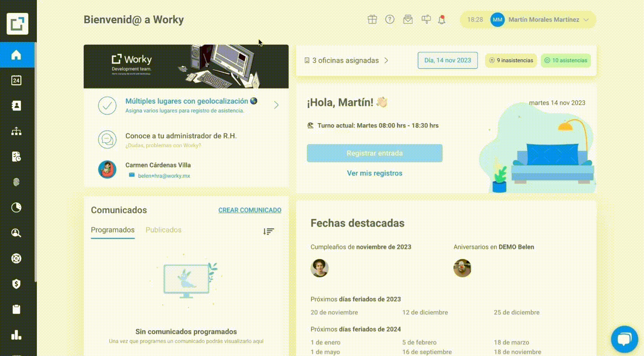Click the 3 oficinas asignadas label

pos(346,60)
